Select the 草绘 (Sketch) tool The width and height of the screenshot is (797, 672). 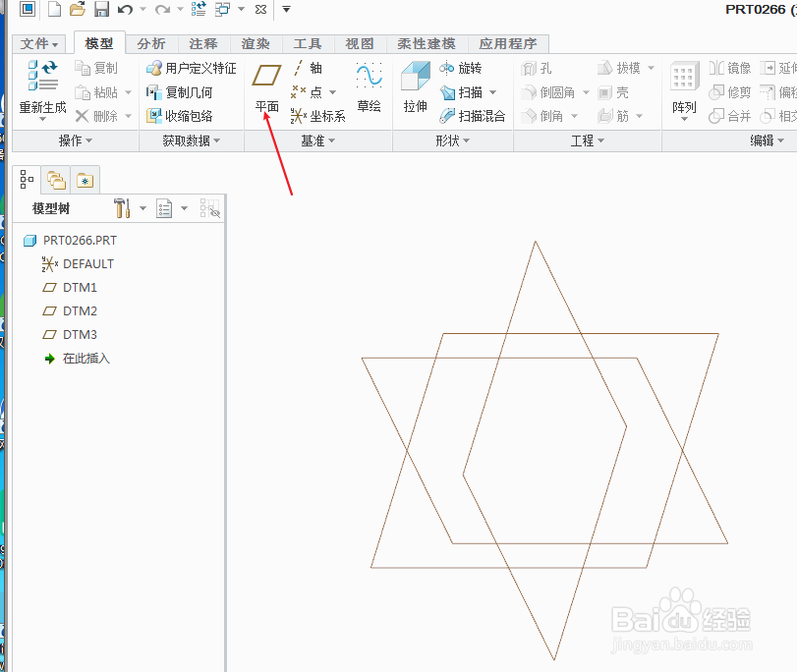[x=369, y=84]
